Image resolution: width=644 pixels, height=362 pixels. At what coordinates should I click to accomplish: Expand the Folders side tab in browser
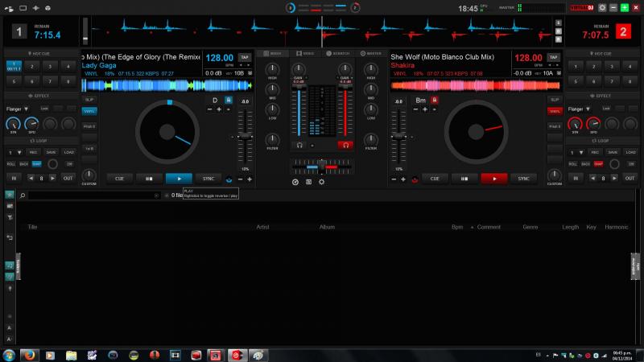pyautogui.click(x=18, y=265)
